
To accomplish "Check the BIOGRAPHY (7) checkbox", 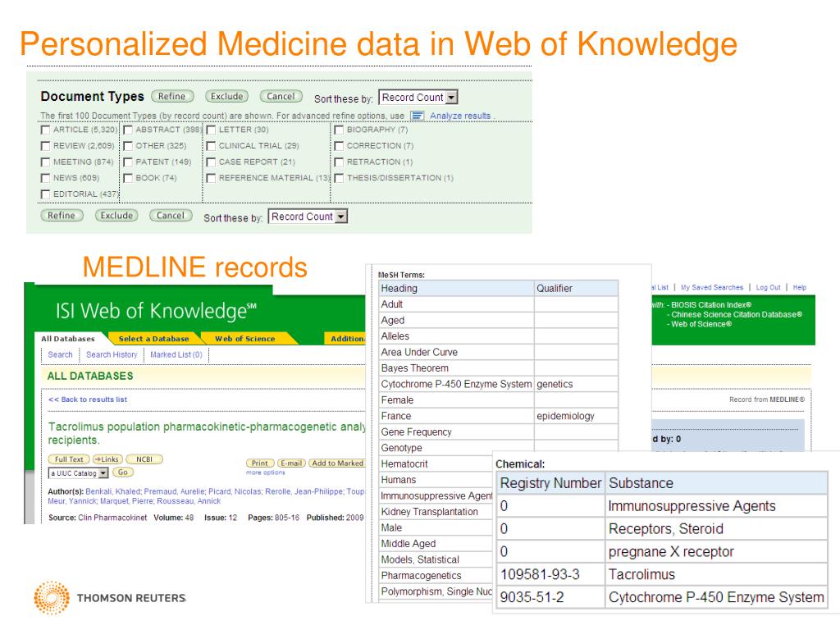I will [339, 130].
